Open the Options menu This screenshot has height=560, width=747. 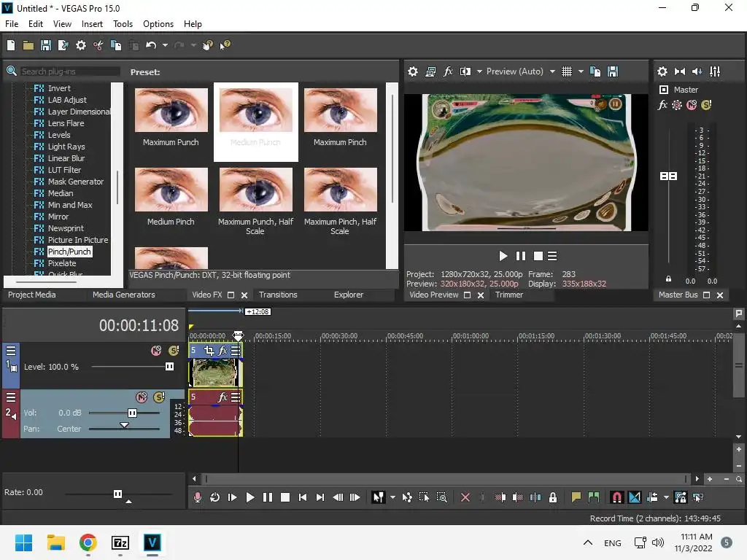coord(158,24)
